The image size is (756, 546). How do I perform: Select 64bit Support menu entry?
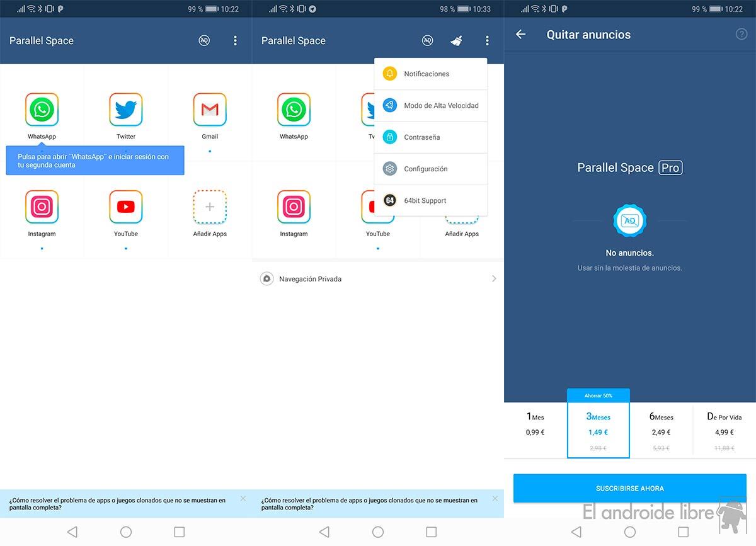point(431,200)
